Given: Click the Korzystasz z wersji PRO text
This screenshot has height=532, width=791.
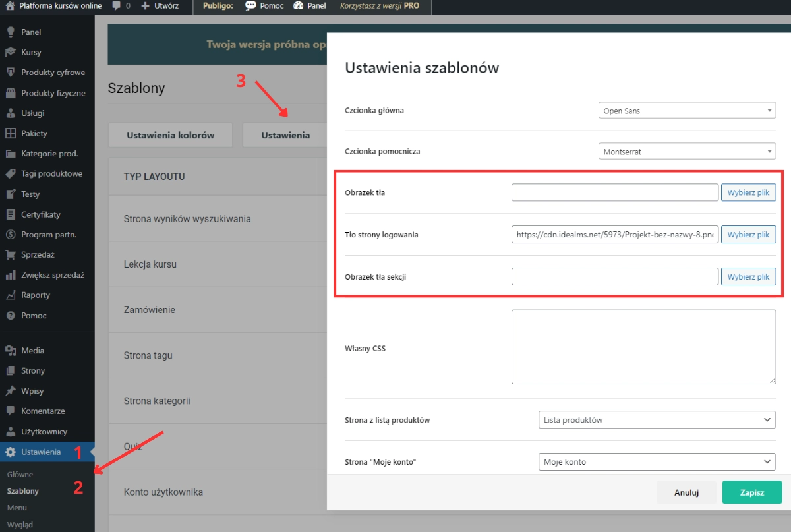Looking at the screenshot, I should pyautogui.click(x=380, y=5).
